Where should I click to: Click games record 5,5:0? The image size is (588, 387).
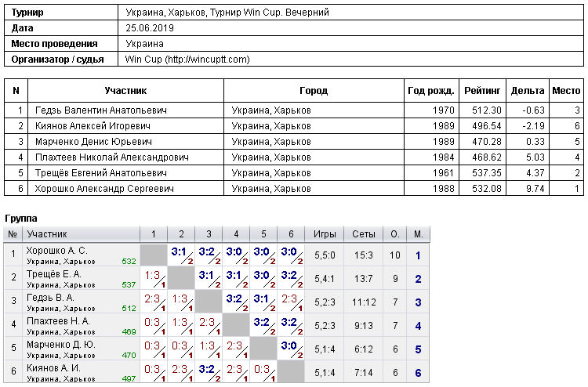point(325,255)
